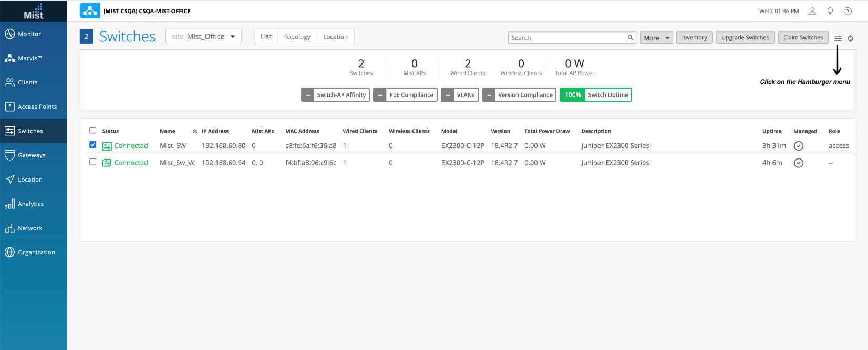This screenshot has height=350, width=868.
Task: Click the Total Power Draw column header
Action: [x=547, y=131]
